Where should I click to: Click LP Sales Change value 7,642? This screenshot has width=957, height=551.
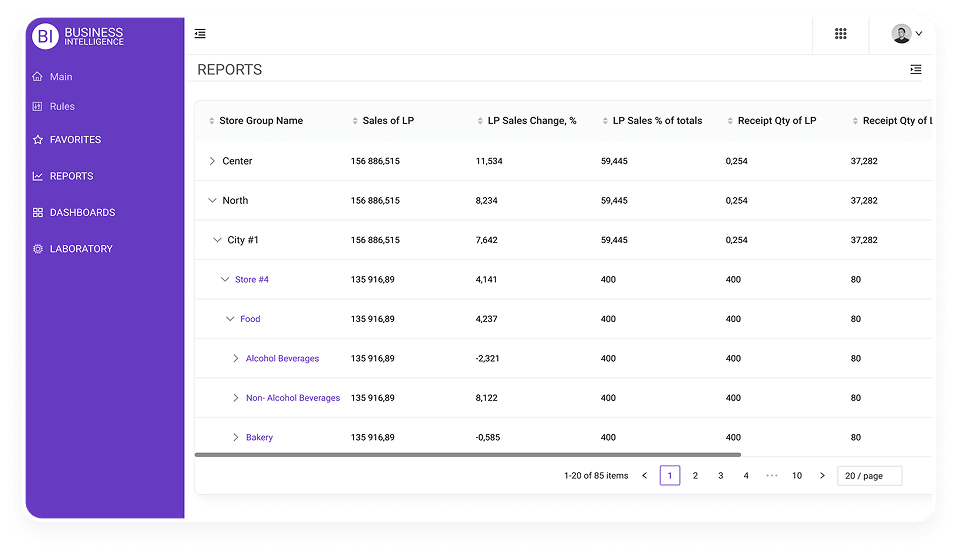[486, 240]
